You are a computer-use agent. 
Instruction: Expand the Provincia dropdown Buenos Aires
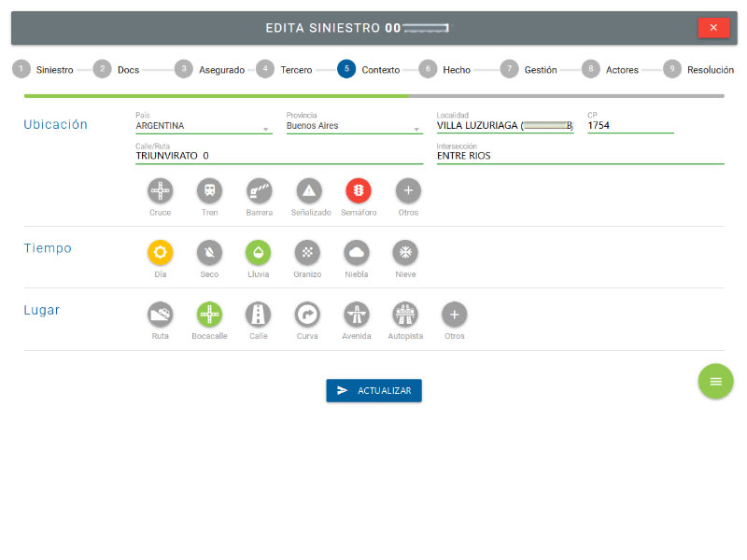coord(354,126)
